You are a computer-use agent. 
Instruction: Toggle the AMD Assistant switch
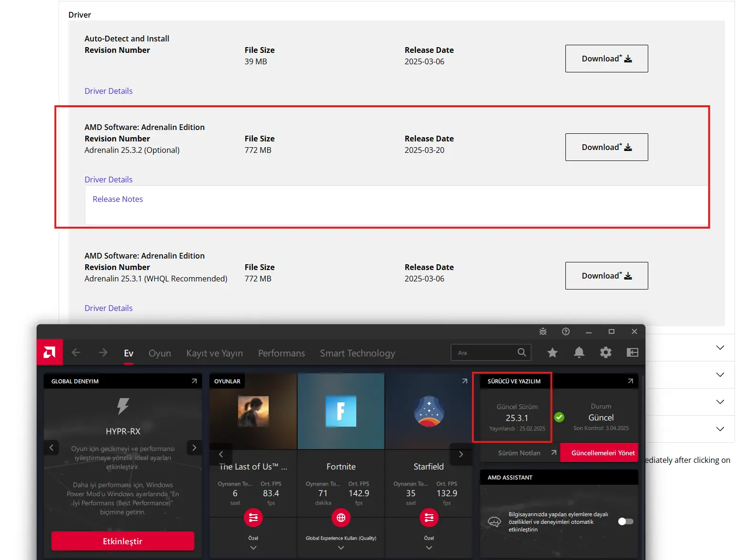click(625, 521)
